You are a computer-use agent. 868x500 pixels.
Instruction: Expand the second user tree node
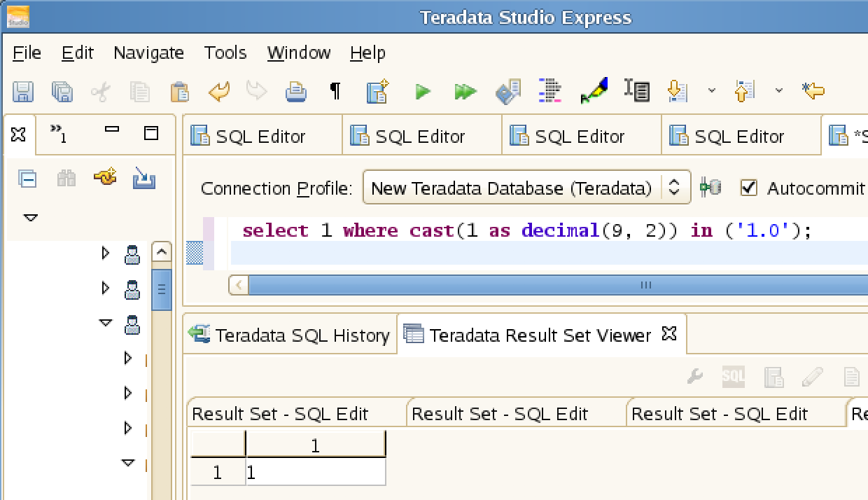point(106,288)
